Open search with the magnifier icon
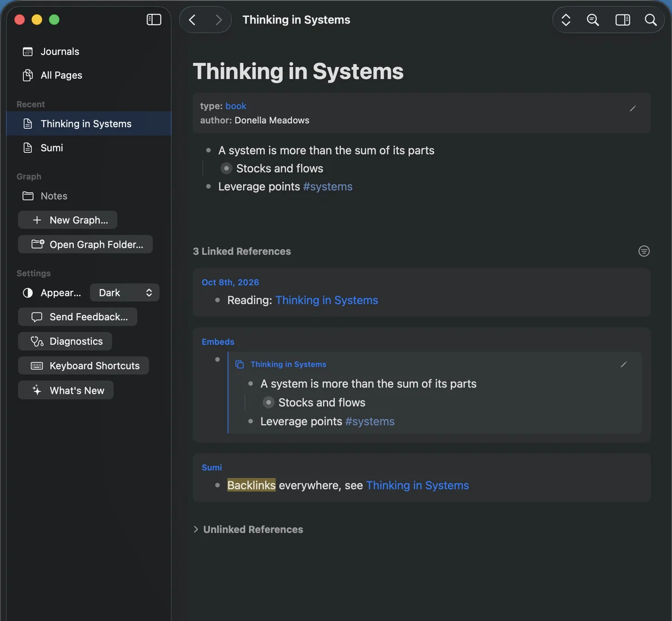Image resolution: width=672 pixels, height=621 pixels. 651,20
